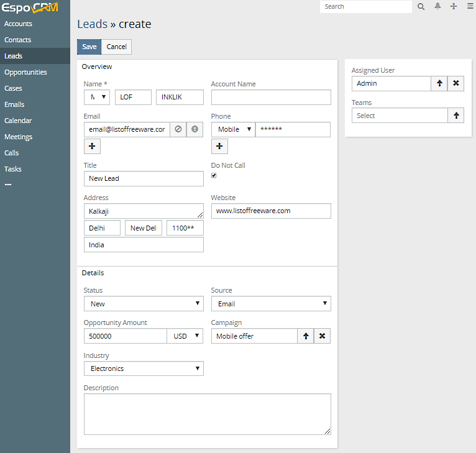476x453 pixels.
Task: Go to Calendar in the sidebar
Action: coord(35,120)
